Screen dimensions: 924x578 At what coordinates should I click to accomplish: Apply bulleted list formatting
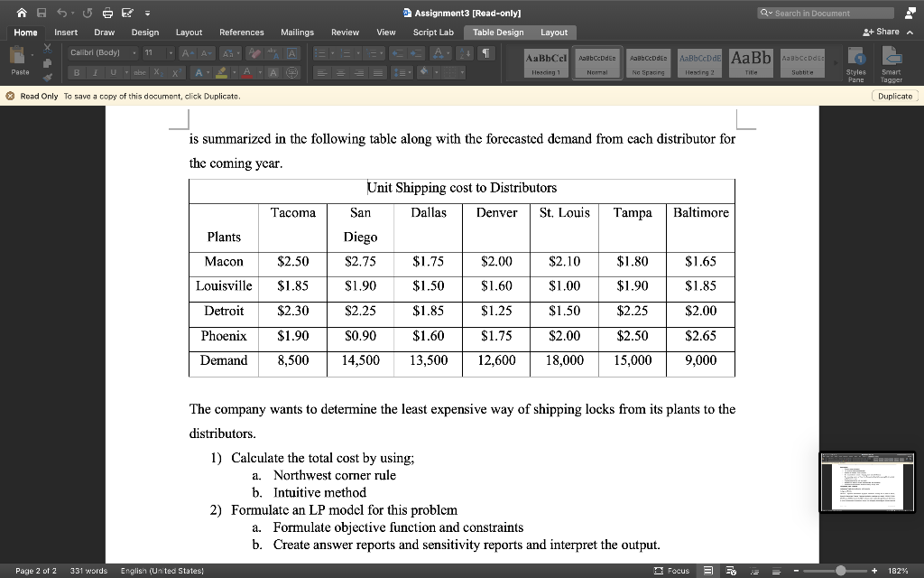pyautogui.click(x=322, y=53)
